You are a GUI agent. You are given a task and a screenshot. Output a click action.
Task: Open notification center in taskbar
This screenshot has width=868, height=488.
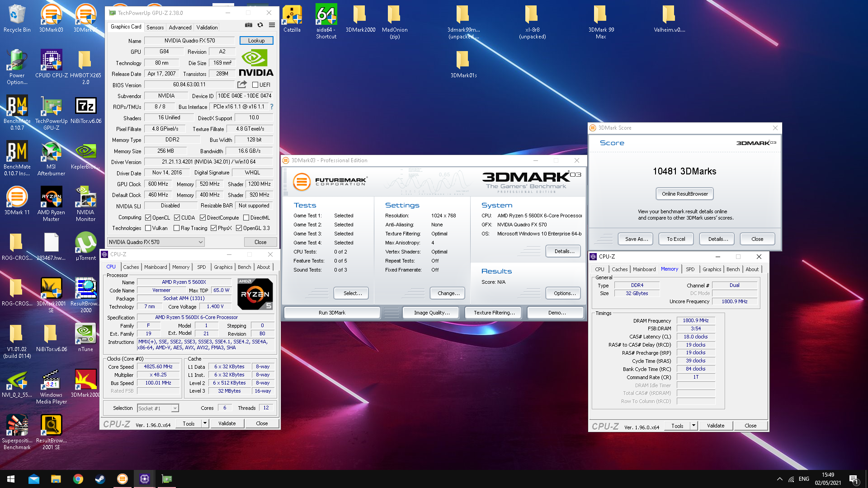click(x=854, y=479)
